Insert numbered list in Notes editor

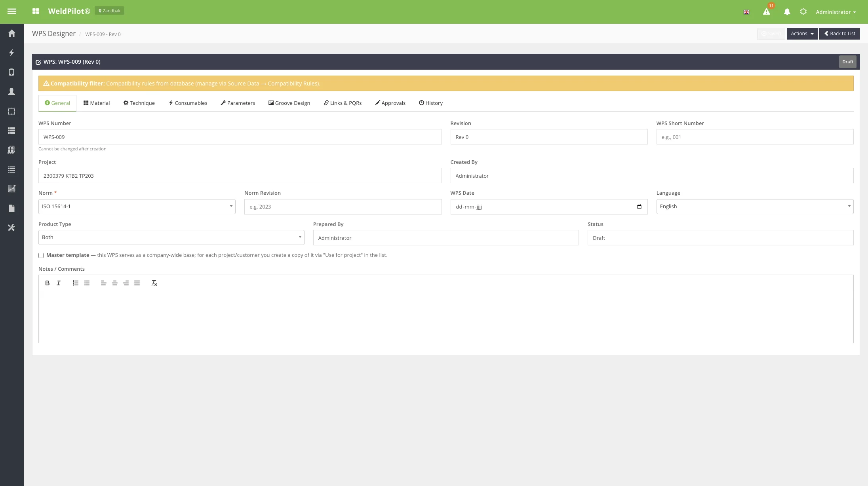coord(75,283)
